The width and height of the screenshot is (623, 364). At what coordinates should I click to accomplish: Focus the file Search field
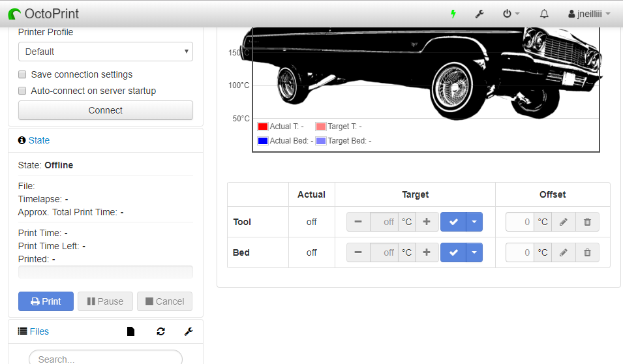click(x=106, y=359)
